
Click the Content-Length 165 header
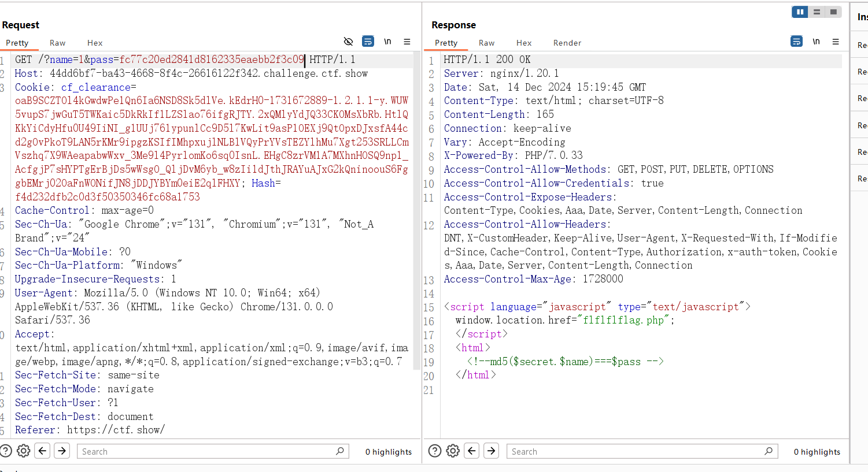(499, 114)
